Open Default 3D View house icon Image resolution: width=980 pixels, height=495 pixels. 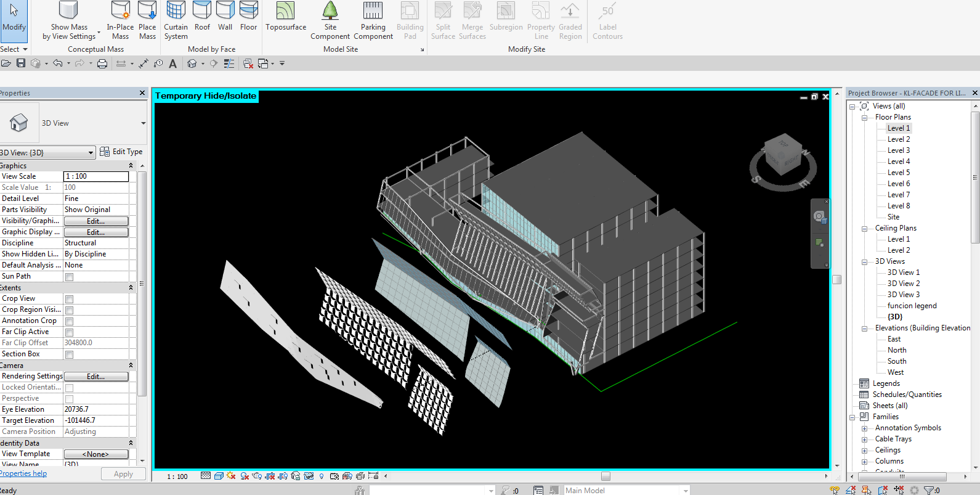point(192,63)
